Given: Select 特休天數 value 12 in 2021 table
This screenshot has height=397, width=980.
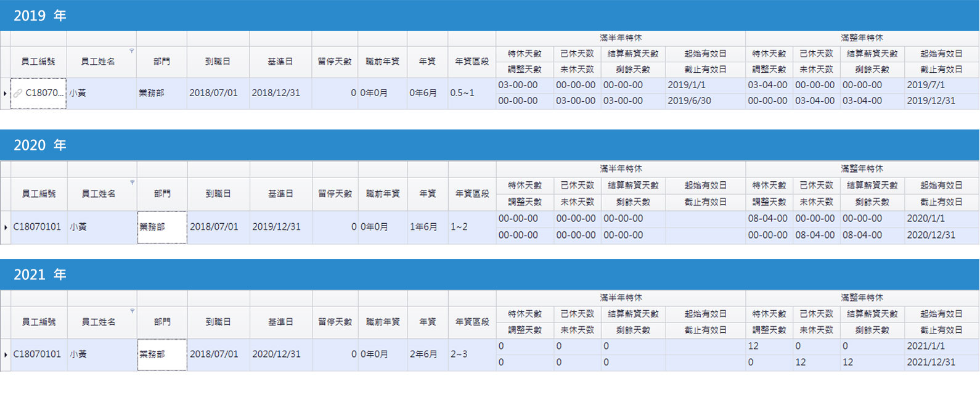Looking at the screenshot, I should (769, 346).
